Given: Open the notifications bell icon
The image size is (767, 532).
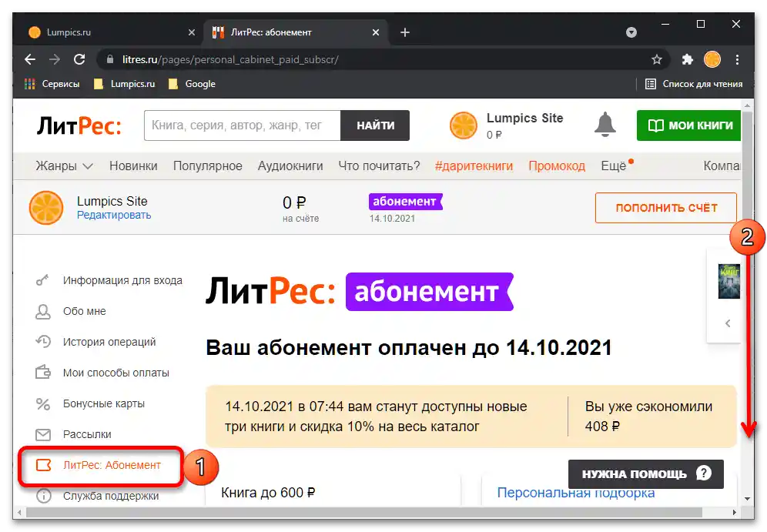Looking at the screenshot, I should [605, 125].
